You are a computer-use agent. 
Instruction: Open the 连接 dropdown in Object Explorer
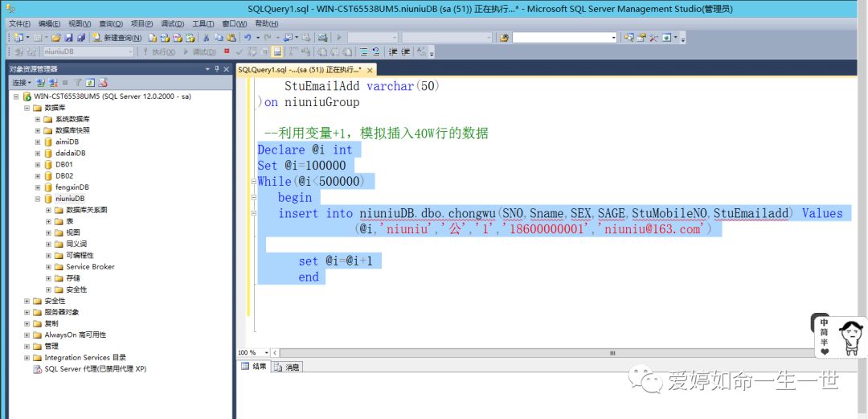pyautogui.click(x=22, y=83)
